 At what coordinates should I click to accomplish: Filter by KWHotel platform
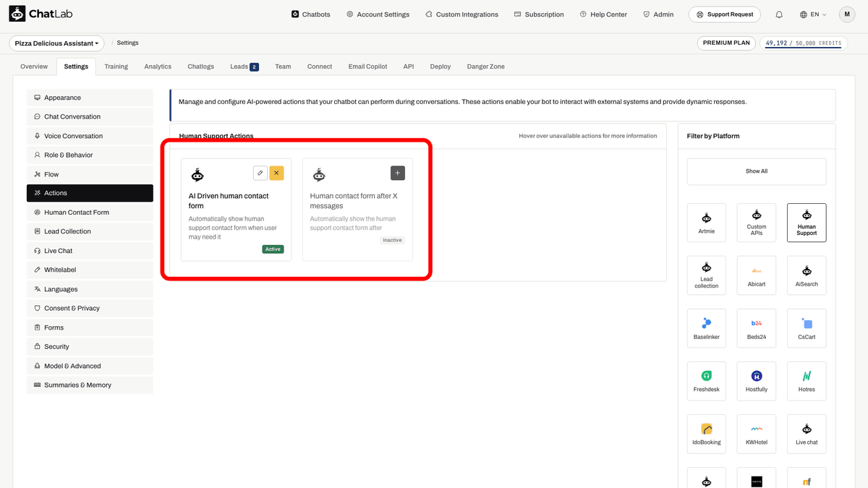pyautogui.click(x=757, y=434)
